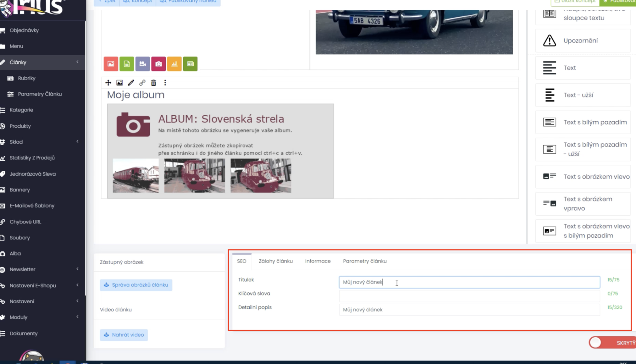Screen dimensions: 636x364
Task: Click the third train album thumbnail
Action: (x=261, y=176)
